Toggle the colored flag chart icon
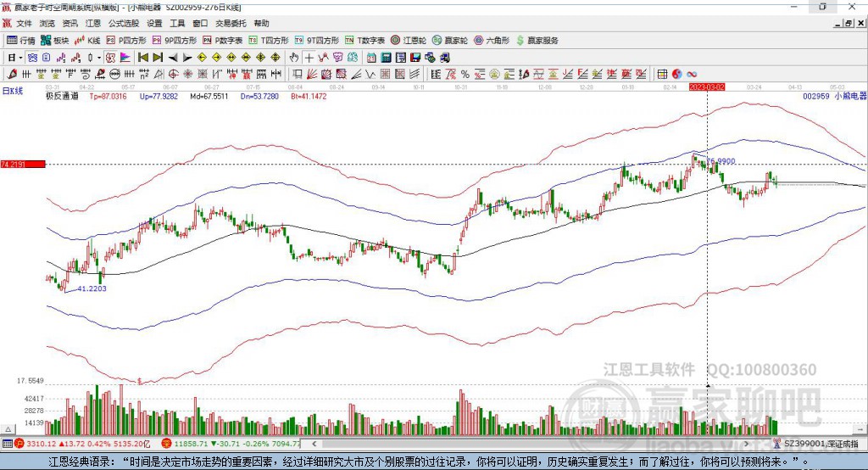 click(125, 57)
